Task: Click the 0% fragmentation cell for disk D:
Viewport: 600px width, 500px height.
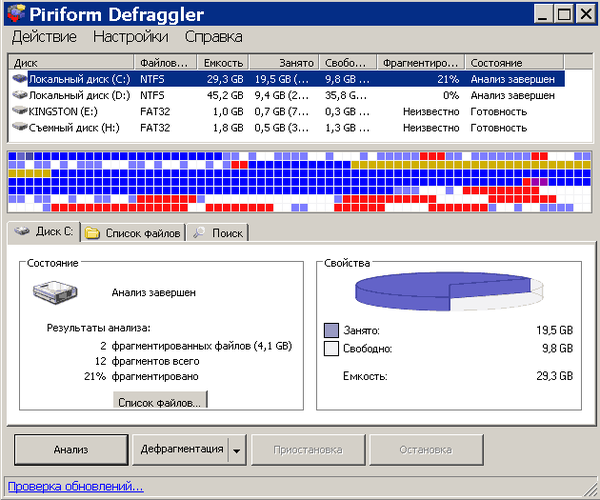Action: [x=451, y=95]
